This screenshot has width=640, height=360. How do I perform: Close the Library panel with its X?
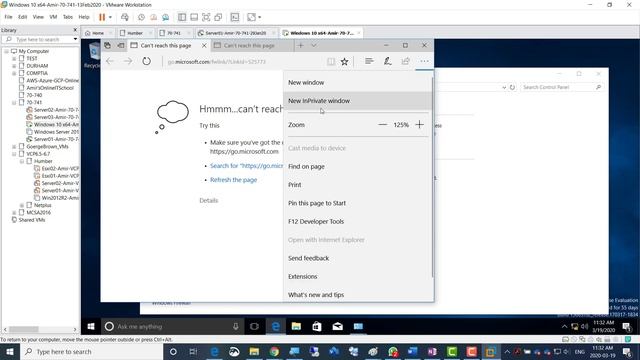pos(75,30)
